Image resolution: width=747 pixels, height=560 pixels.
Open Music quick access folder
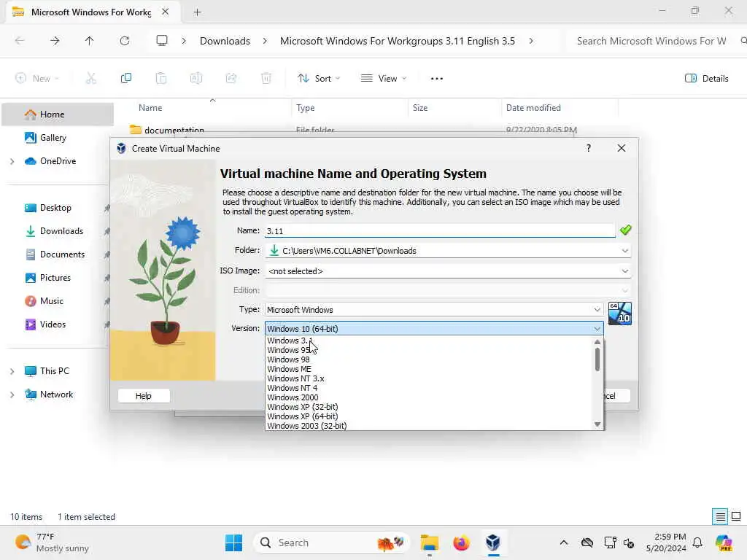[x=52, y=301]
